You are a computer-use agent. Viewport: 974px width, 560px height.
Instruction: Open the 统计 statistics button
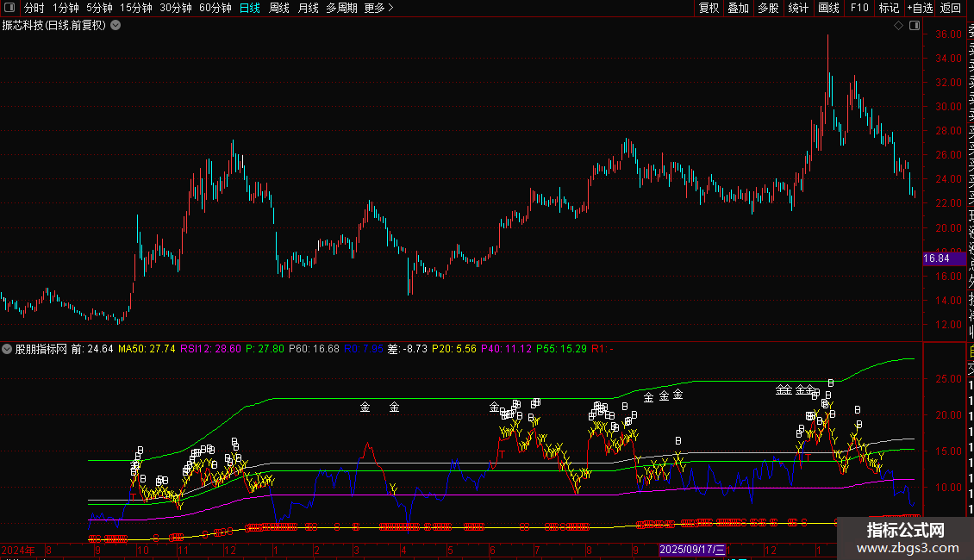click(798, 8)
